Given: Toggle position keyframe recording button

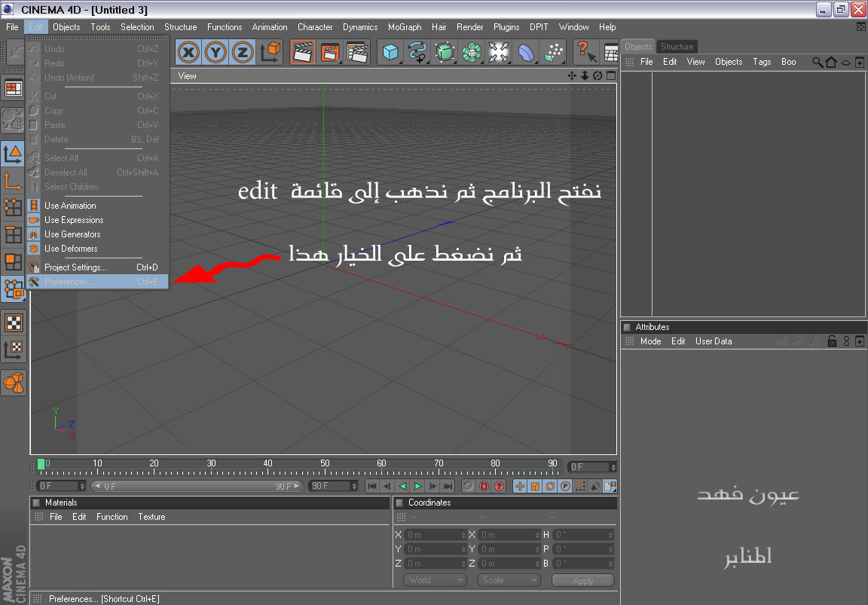Looking at the screenshot, I should click(519, 486).
